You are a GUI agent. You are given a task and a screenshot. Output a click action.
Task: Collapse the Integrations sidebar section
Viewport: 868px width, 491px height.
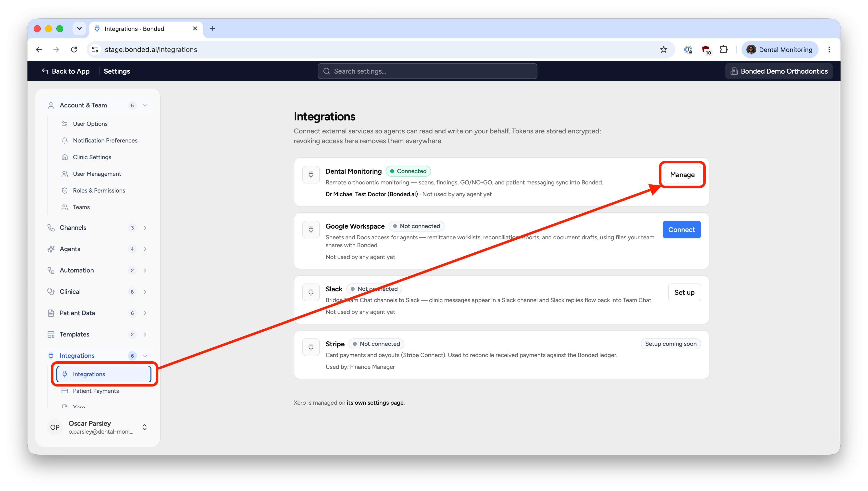145,356
